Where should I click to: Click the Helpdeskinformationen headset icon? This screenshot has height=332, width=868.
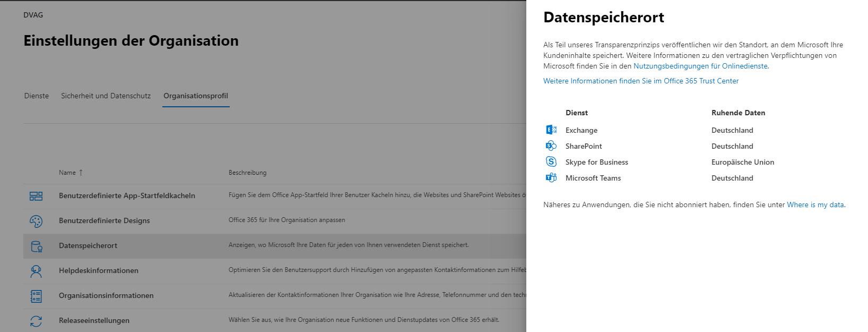coord(36,271)
